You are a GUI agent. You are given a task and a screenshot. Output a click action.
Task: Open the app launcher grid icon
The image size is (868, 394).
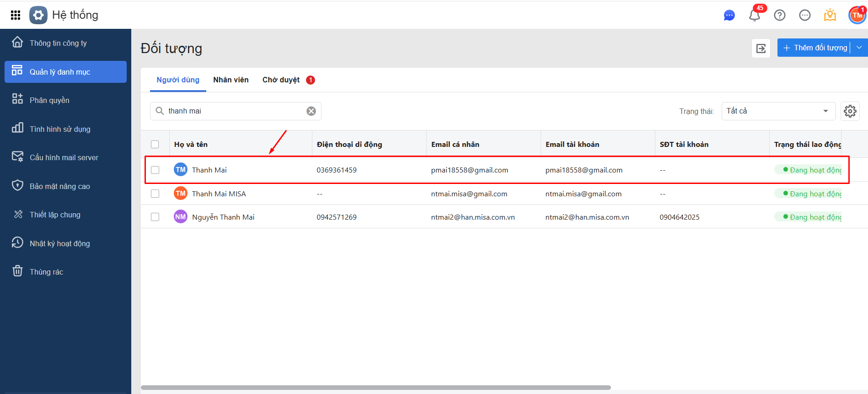(x=16, y=15)
